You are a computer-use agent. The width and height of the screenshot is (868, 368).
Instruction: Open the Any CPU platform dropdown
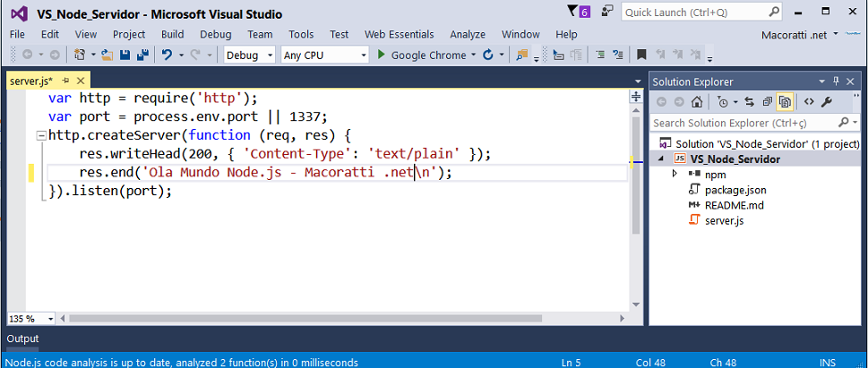click(x=324, y=56)
